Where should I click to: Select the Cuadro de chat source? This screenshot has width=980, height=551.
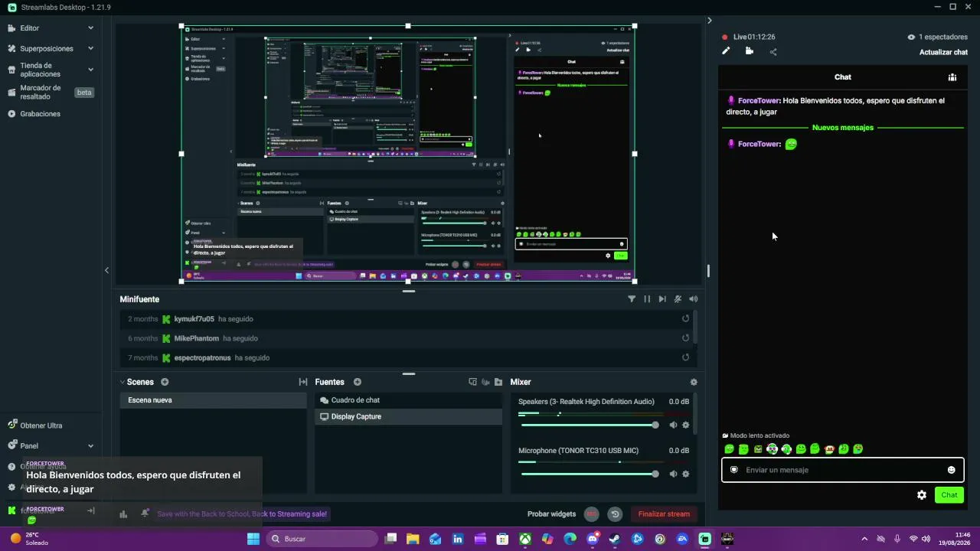[408, 400]
